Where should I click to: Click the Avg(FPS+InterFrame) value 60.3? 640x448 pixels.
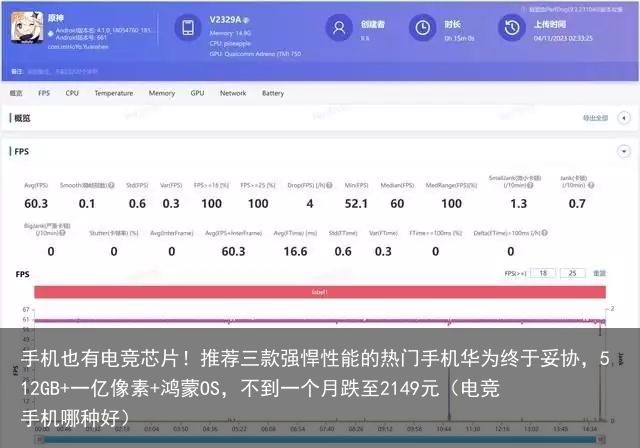point(233,251)
